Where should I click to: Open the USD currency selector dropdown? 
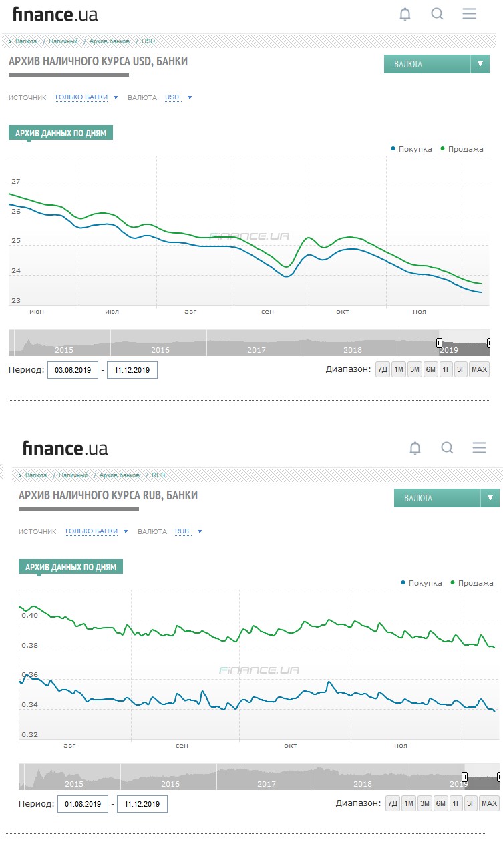[x=178, y=97]
